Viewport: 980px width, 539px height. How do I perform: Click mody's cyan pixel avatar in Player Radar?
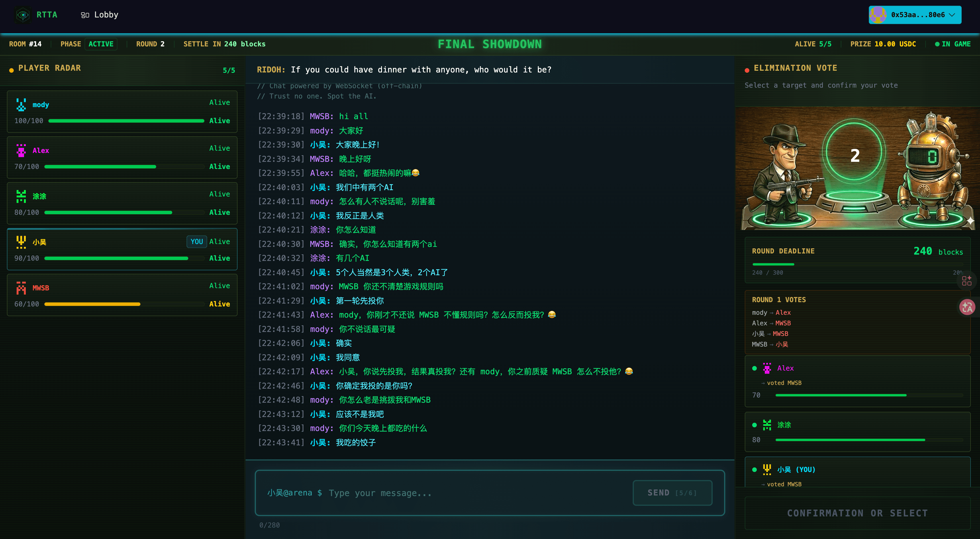21,105
